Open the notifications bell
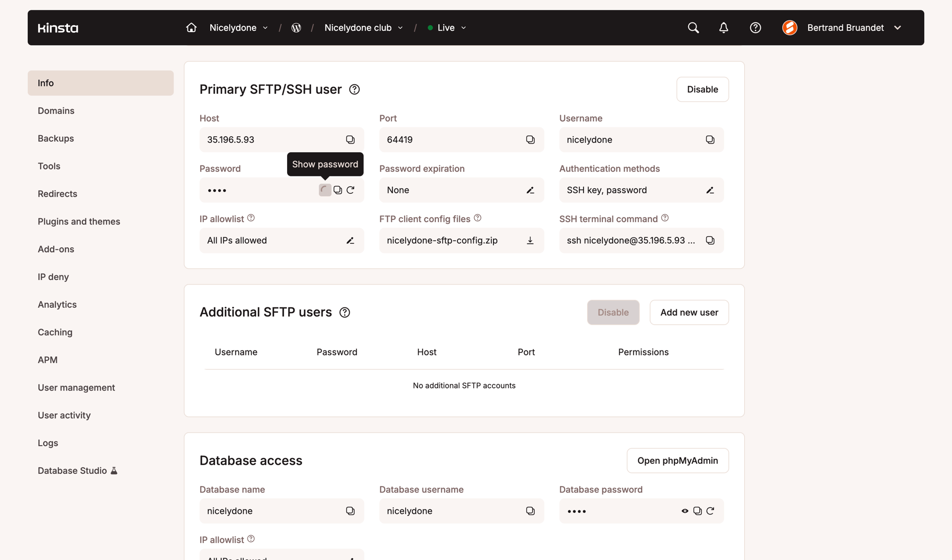The image size is (952, 560). click(x=723, y=28)
